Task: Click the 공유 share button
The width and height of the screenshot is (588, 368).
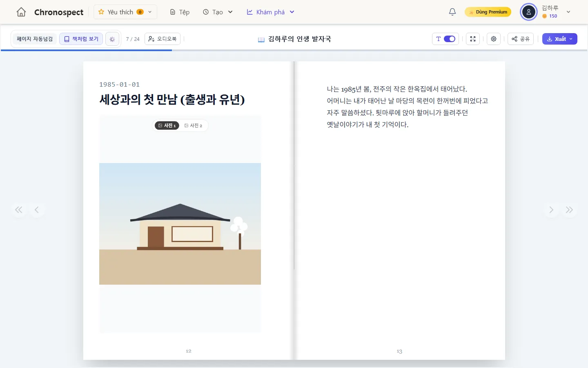Action: tap(521, 39)
